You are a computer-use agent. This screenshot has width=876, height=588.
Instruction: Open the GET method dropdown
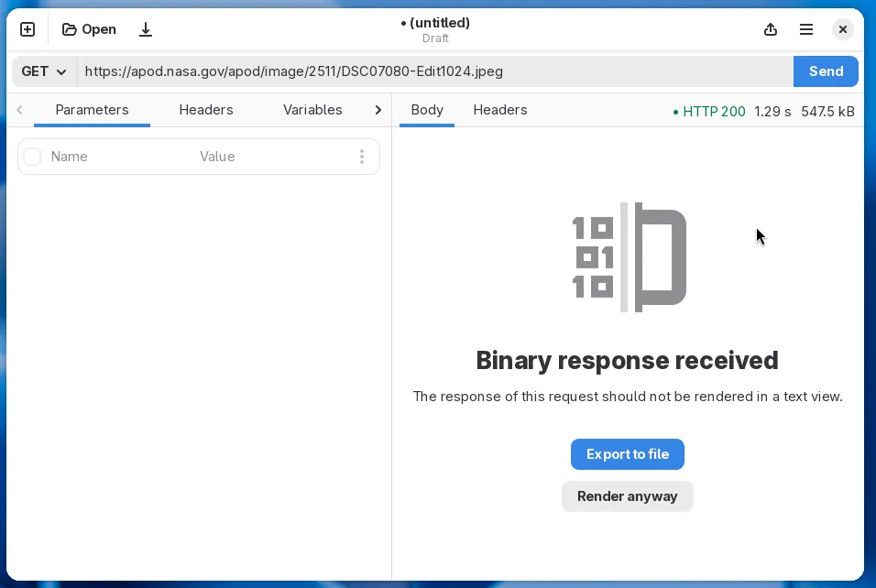(x=43, y=71)
